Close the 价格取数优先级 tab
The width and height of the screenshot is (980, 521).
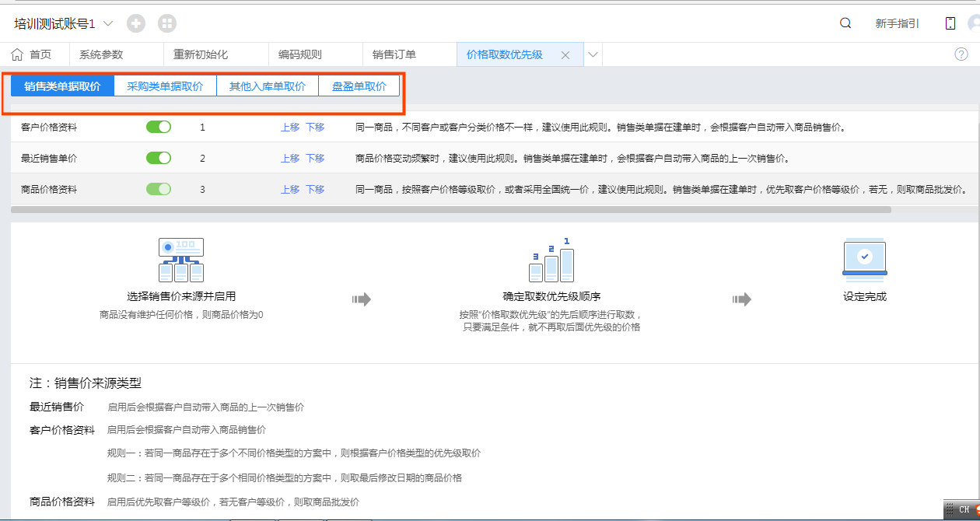[565, 55]
